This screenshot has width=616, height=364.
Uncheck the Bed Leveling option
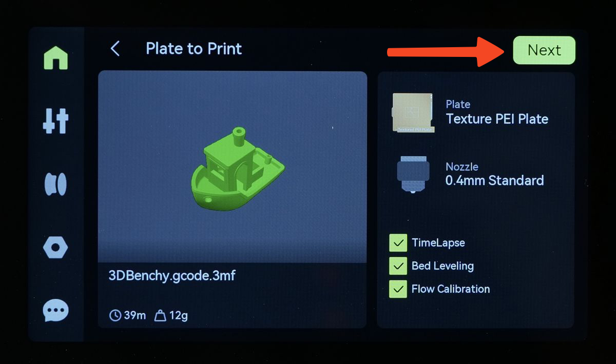[398, 266]
